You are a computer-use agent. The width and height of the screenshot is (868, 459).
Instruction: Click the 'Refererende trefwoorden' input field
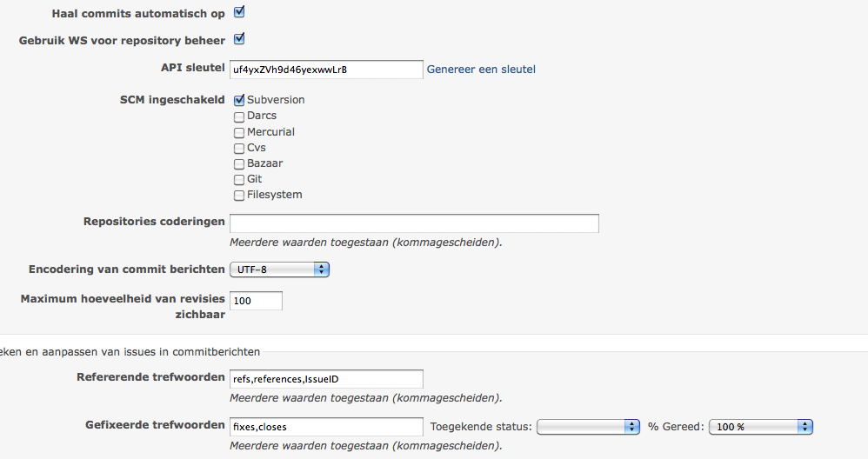tap(327, 379)
